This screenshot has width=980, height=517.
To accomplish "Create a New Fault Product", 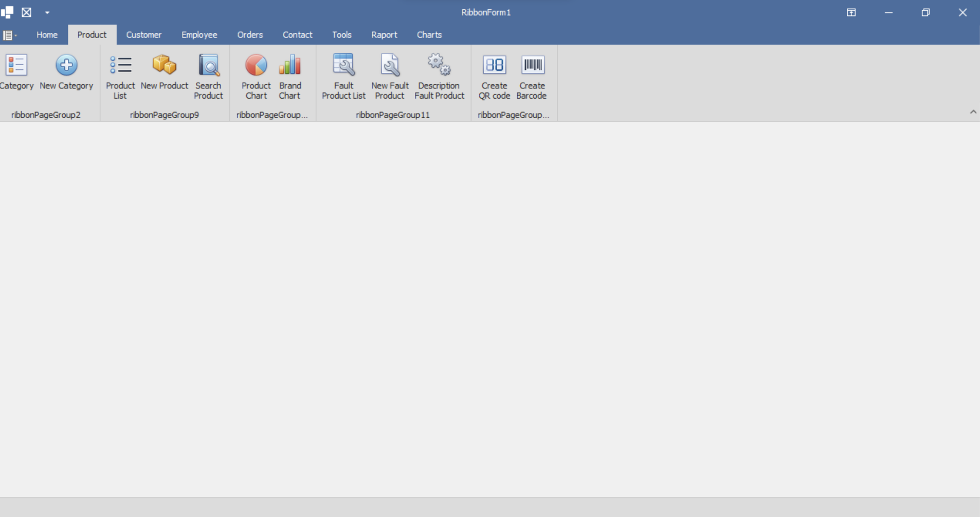I will point(390,65).
